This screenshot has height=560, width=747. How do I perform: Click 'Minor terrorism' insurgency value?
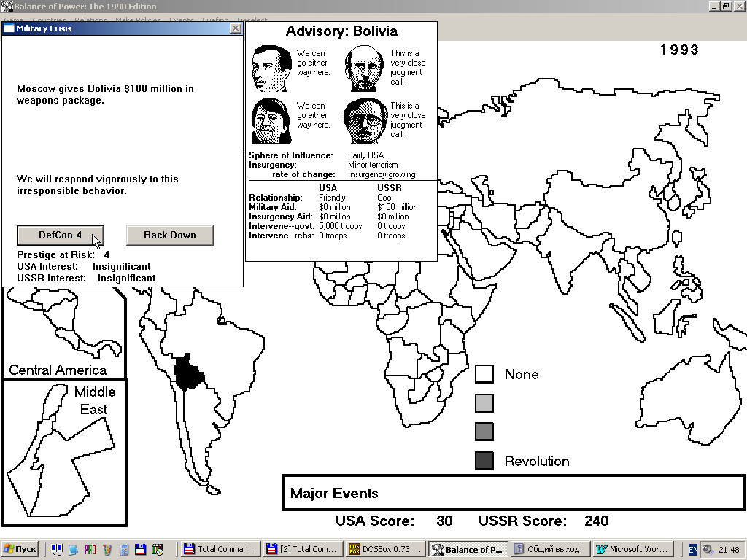pyautogui.click(x=373, y=165)
